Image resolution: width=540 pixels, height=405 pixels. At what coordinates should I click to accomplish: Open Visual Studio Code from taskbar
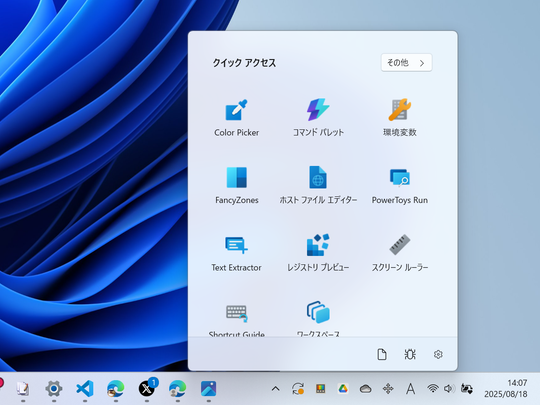coord(85,389)
